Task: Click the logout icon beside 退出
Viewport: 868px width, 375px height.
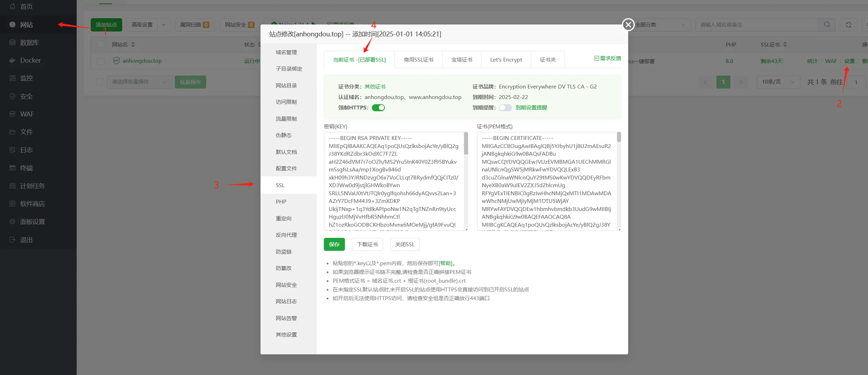Action: click(12, 240)
